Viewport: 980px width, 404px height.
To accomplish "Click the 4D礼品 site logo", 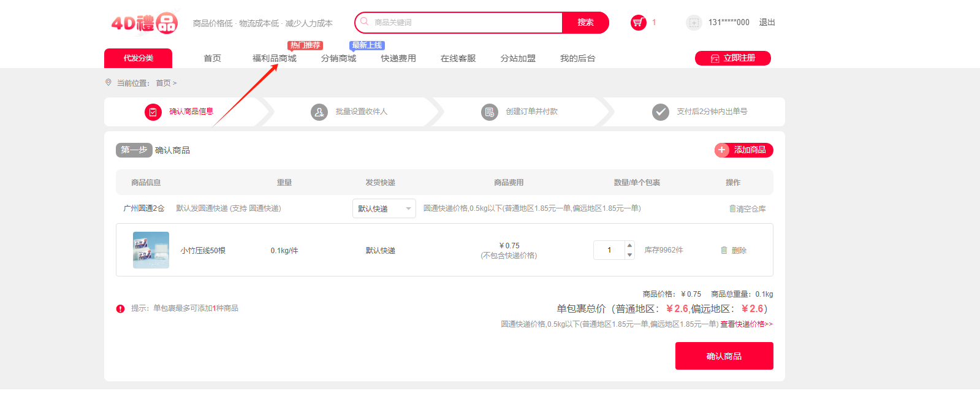I will click(x=145, y=23).
